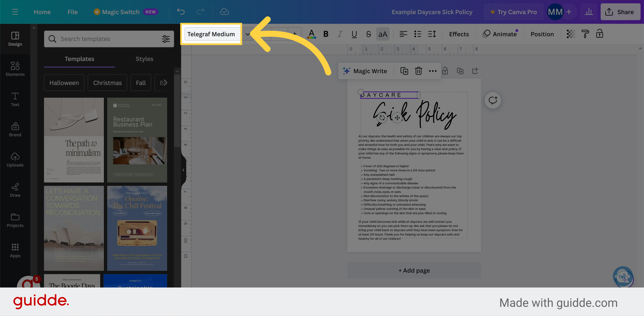The width and height of the screenshot is (644, 316).
Task: Open the MM account avatar
Action: coord(555,12)
